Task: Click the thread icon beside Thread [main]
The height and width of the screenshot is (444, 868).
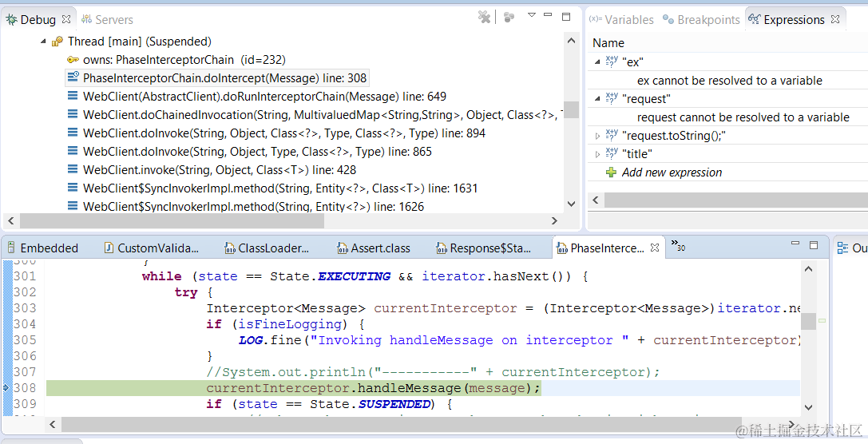Action: tap(57, 42)
